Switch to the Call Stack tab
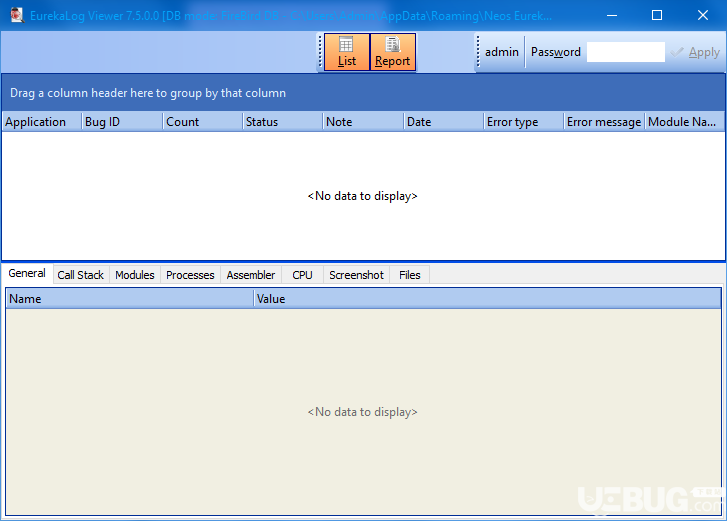Viewport: 727px width, 521px height. (x=81, y=275)
